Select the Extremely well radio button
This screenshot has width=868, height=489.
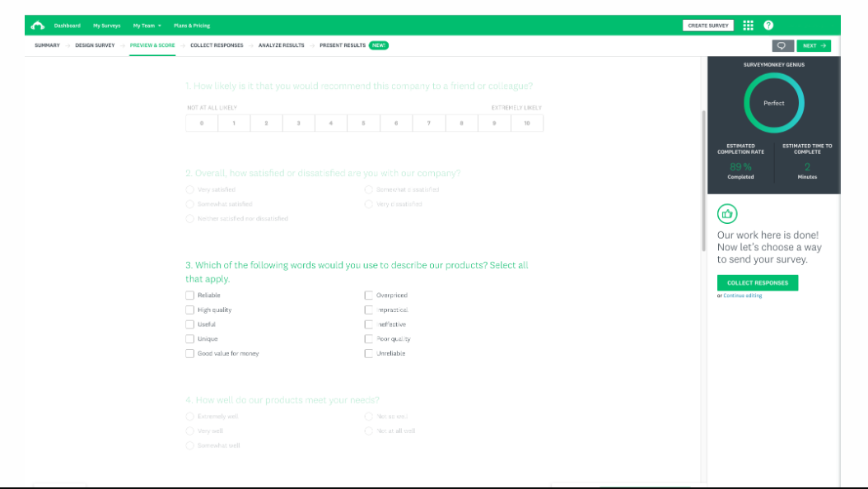[x=190, y=417]
